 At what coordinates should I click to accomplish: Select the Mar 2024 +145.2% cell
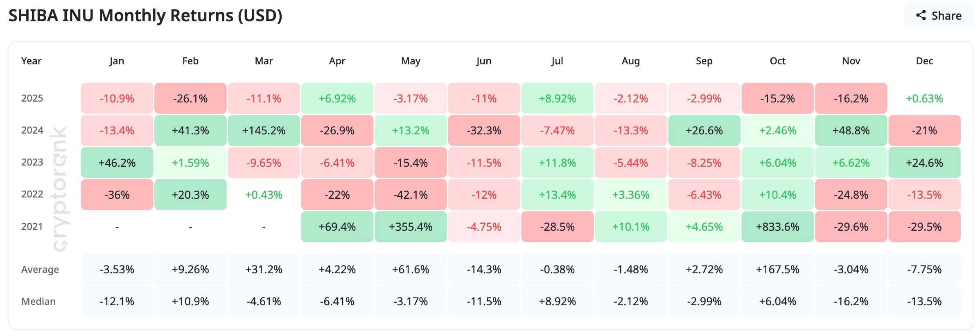coord(264,130)
